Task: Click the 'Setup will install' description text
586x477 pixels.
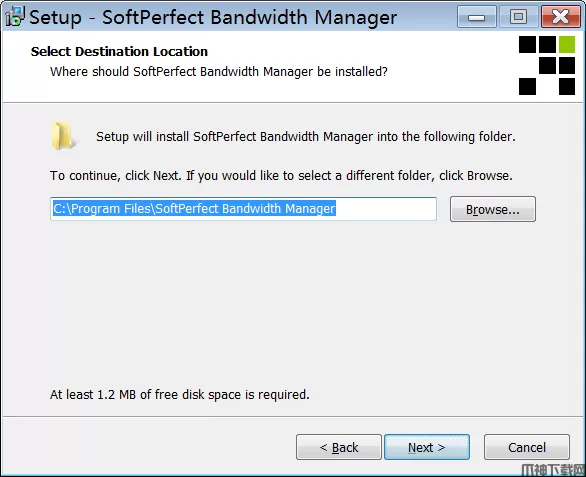Action: click(x=306, y=137)
